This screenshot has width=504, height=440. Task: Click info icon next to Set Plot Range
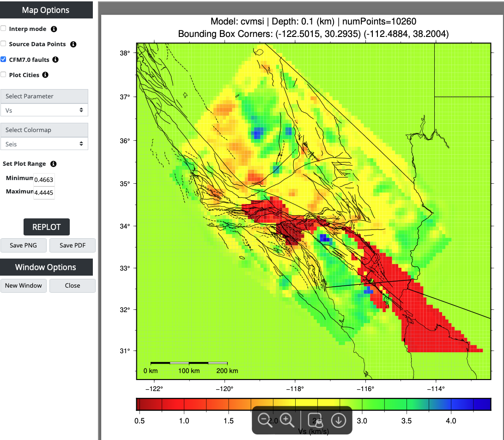point(53,164)
